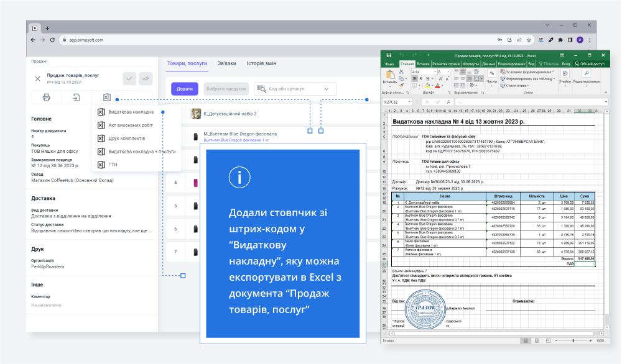Image resolution: width=622 pixels, height=364 pixels.
Task: Click the browser reload button
Action: click(x=53, y=40)
